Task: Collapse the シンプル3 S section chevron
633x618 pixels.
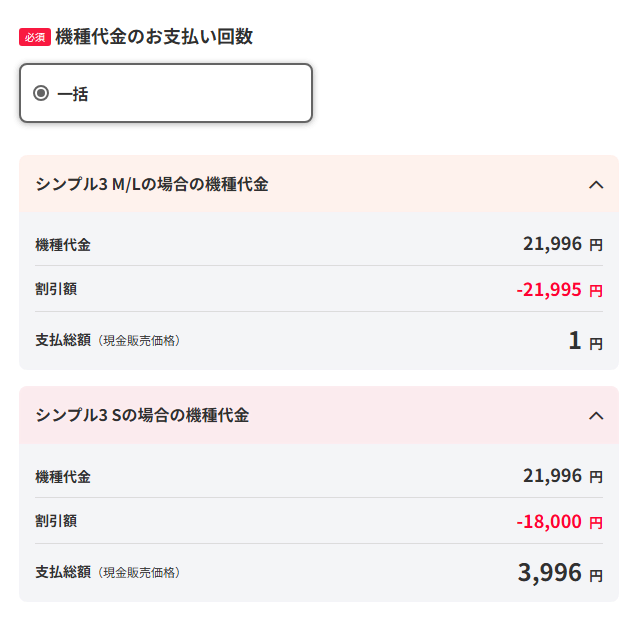Action: pos(596,416)
